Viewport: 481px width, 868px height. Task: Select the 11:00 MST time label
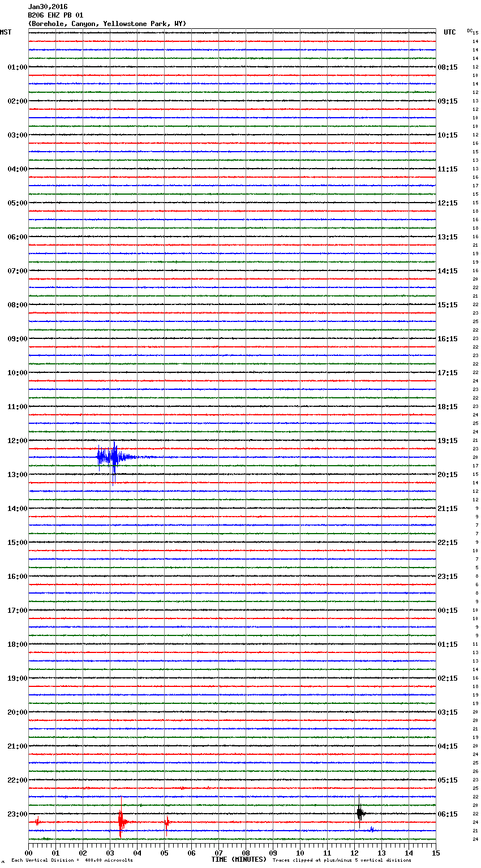17,407
